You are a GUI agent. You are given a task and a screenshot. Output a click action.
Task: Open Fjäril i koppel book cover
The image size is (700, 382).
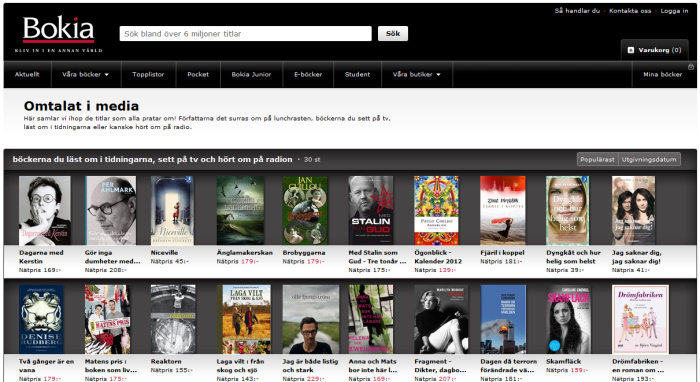[503, 210]
